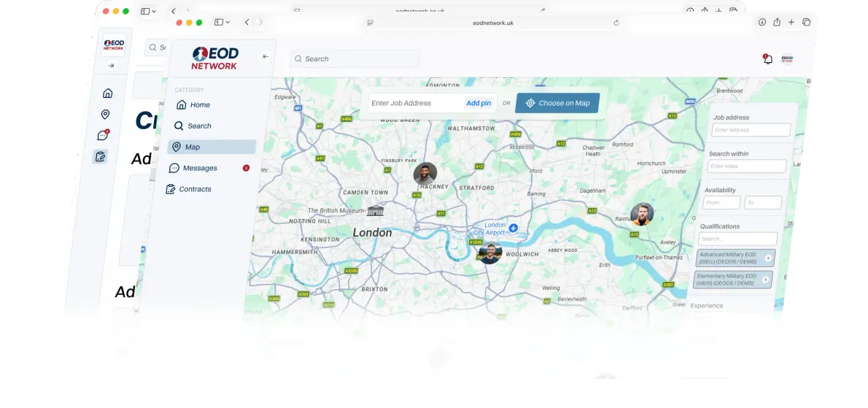Click the page icon in the address bar
The image size is (868, 408).
(371, 23)
